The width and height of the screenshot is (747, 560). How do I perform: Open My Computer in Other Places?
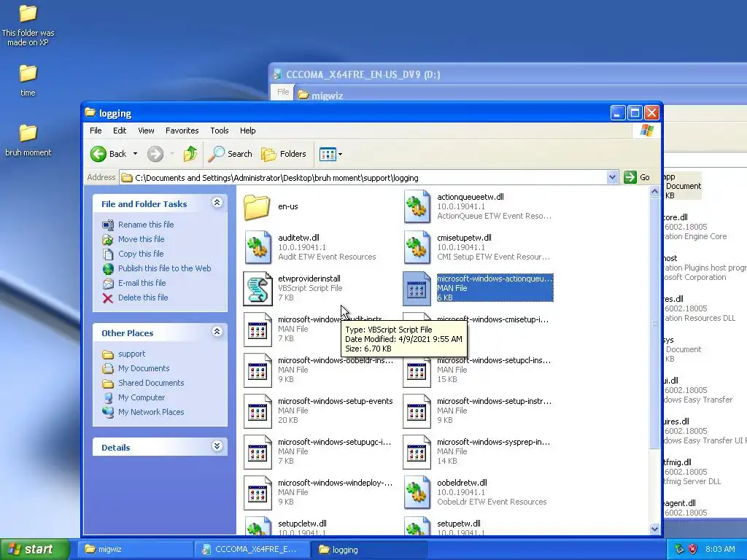[x=141, y=397]
